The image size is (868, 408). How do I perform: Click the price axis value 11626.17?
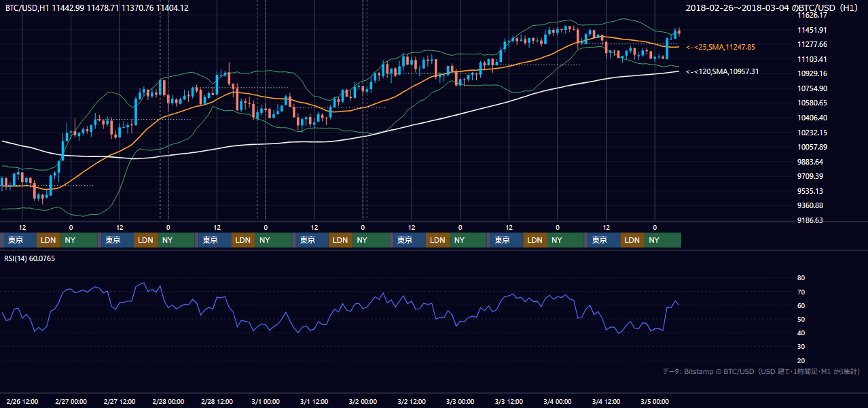812,15
